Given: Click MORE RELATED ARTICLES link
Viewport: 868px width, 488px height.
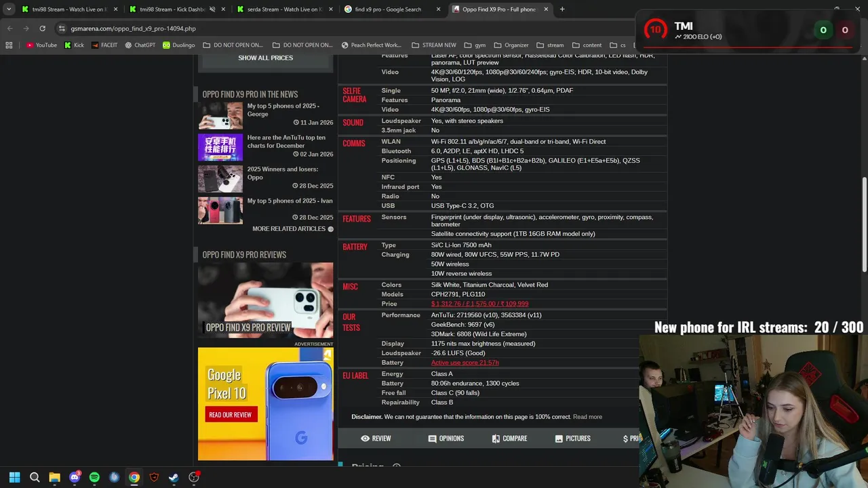Looking at the screenshot, I should [293, 229].
